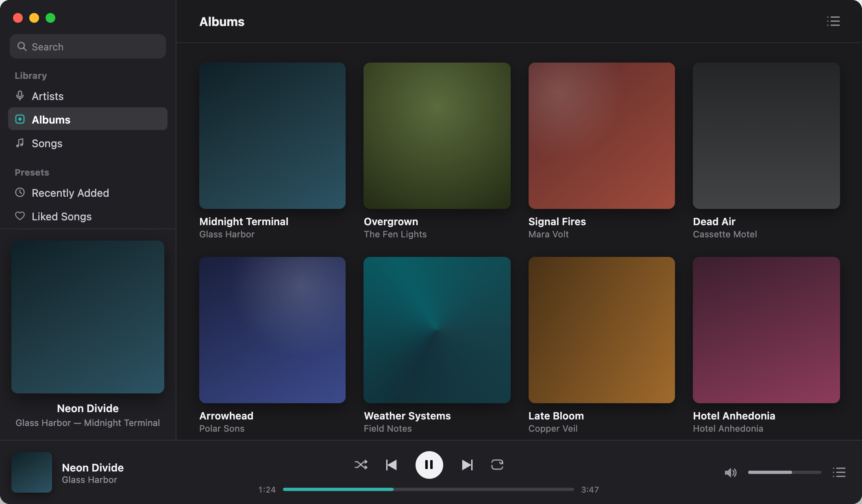
Task: Click the Midnight Terminal album title
Action: 244,222
